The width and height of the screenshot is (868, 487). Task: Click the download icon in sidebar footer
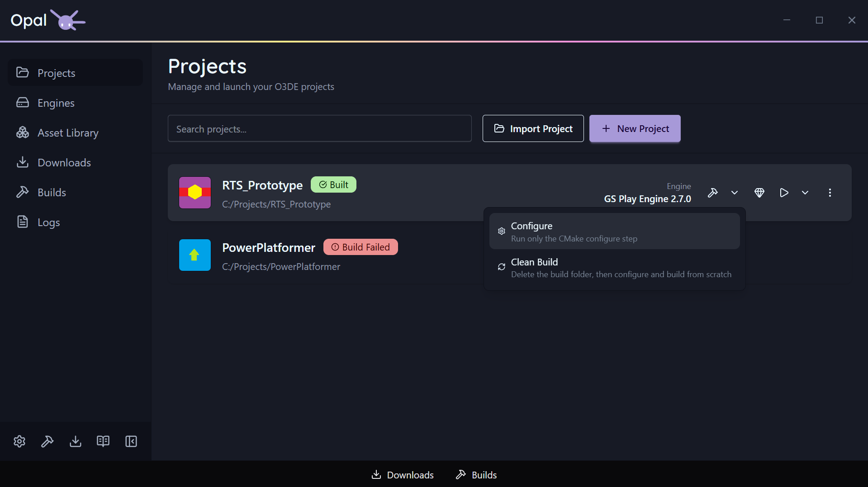point(76,441)
